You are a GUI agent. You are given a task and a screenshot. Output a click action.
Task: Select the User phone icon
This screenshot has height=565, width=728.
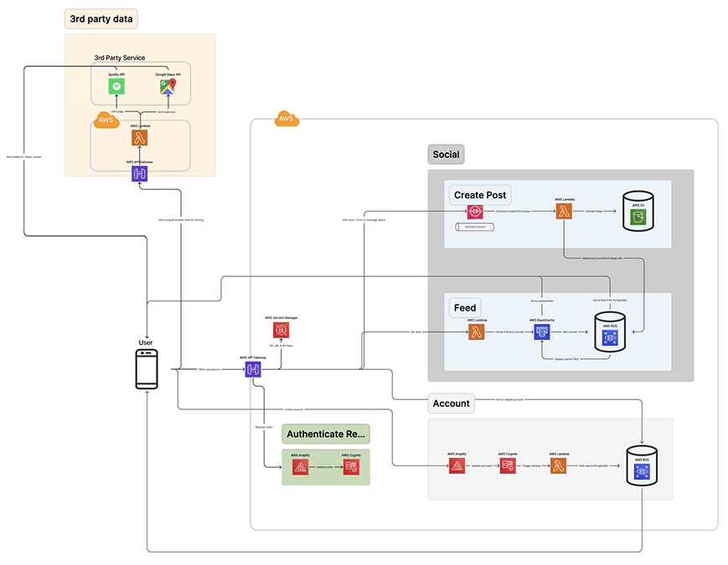click(147, 369)
